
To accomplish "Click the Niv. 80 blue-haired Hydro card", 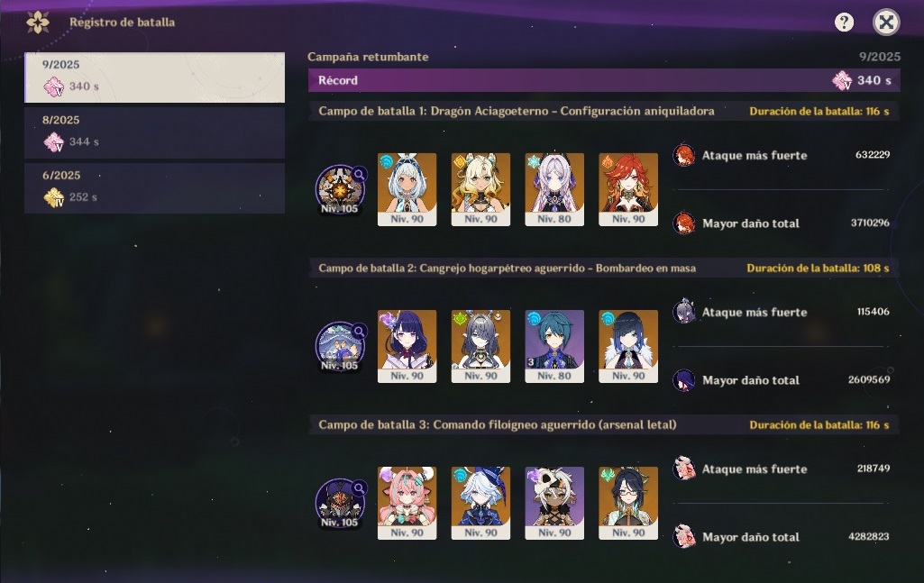I will pos(554,346).
